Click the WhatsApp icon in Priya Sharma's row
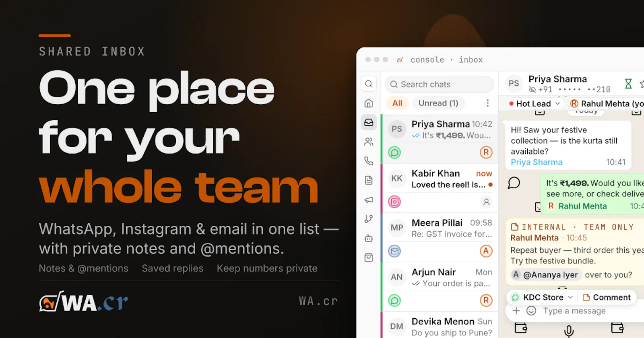The image size is (644, 338). 394,153
